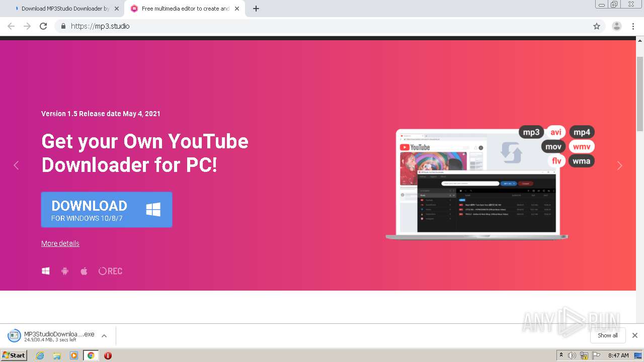Open File Explorer from taskbar
644x362 pixels.
click(x=57, y=355)
